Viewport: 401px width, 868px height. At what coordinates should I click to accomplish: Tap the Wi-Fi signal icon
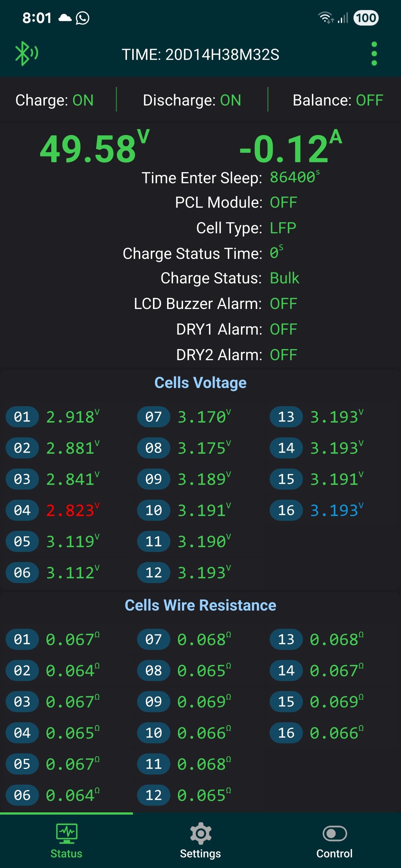pyautogui.click(x=326, y=18)
